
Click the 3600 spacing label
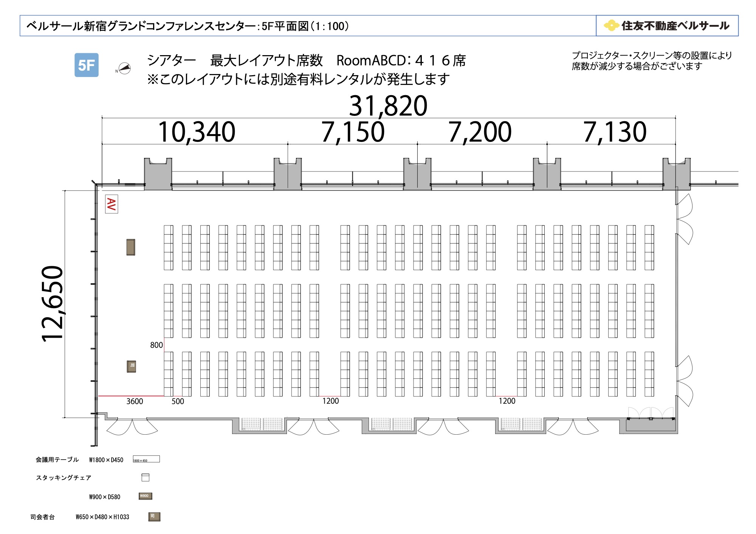click(135, 401)
